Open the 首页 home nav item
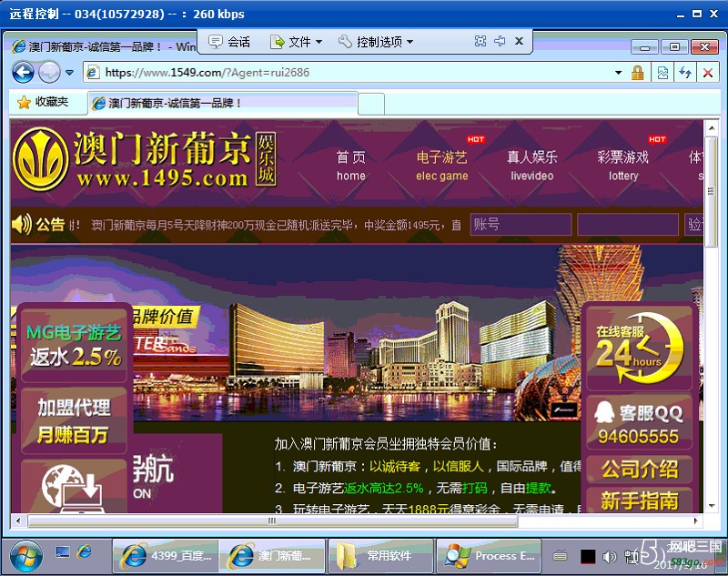The height and width of the screenshot is (576, 728). [x=351, y=167]
